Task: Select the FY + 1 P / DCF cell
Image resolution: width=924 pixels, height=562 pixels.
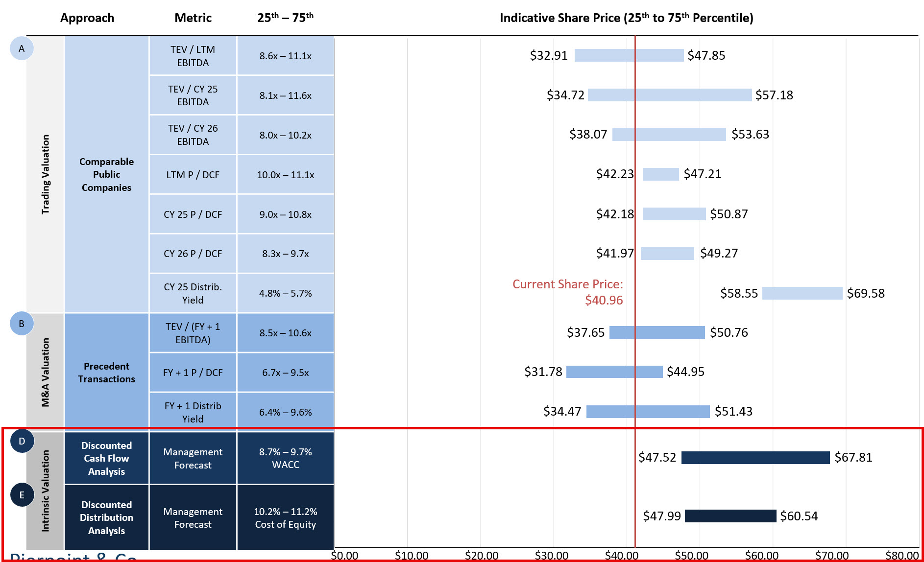Action: [193, 373]
